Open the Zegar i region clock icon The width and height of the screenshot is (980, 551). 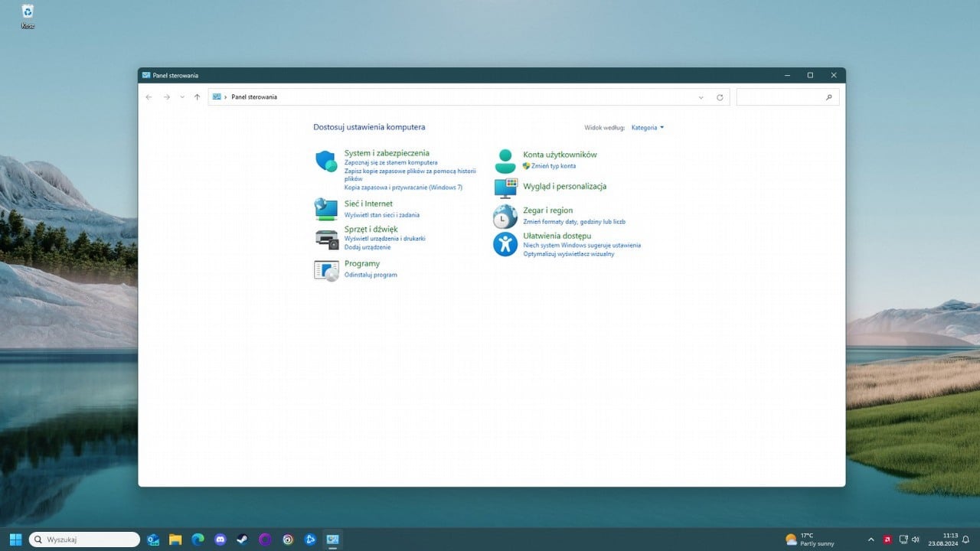(505, 217)
